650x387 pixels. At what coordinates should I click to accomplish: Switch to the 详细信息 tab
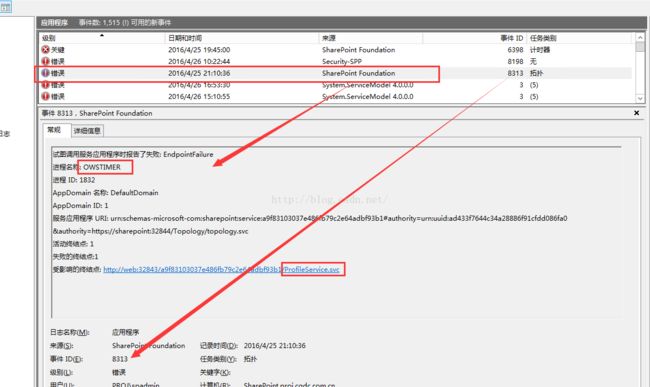(87, 131)
